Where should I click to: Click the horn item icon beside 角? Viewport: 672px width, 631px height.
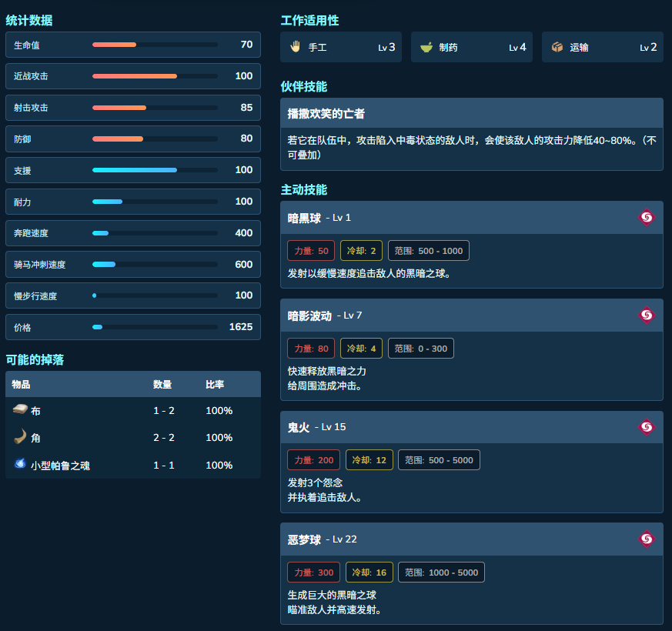[x=20, y=437]
